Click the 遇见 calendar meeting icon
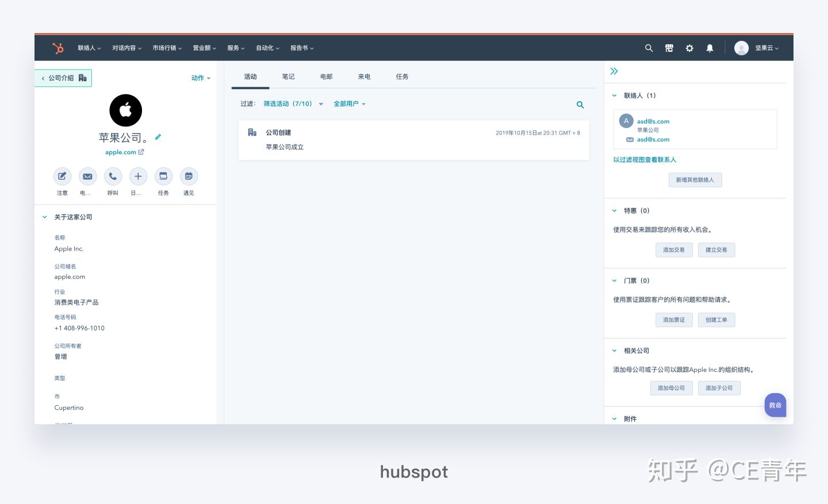 click(x=189, y=176)
